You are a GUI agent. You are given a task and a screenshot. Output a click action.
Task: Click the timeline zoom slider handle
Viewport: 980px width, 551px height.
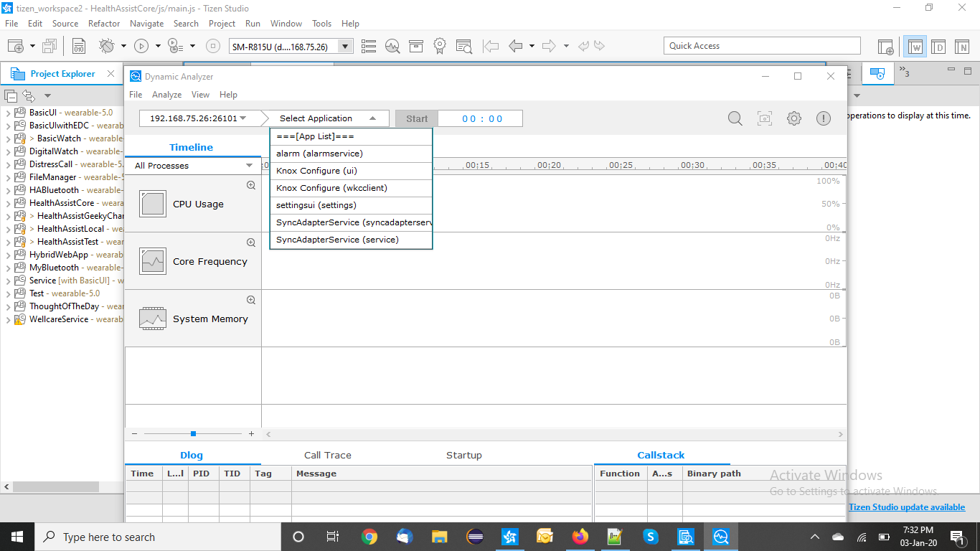(193, 434)
